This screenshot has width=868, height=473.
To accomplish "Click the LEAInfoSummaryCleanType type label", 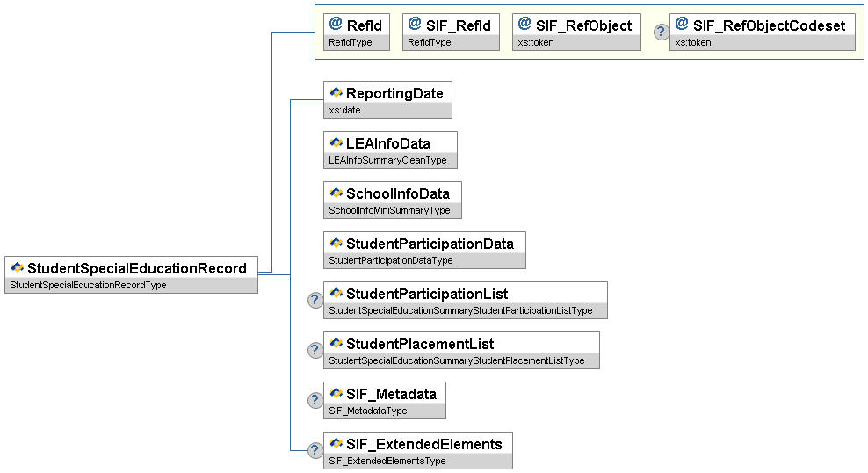I will coord(387,160).
